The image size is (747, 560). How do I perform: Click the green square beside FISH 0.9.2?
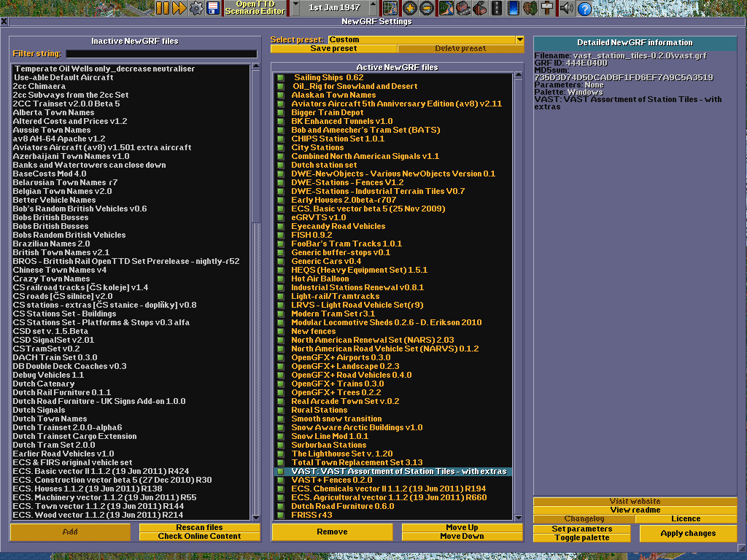(x=281, y=235)
